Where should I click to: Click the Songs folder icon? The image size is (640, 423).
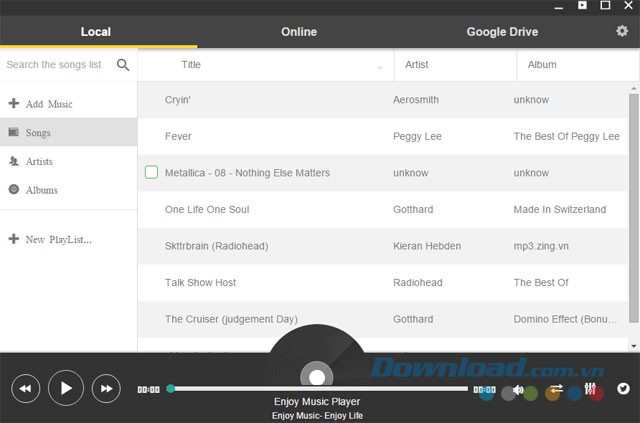(x=14, y=132)
